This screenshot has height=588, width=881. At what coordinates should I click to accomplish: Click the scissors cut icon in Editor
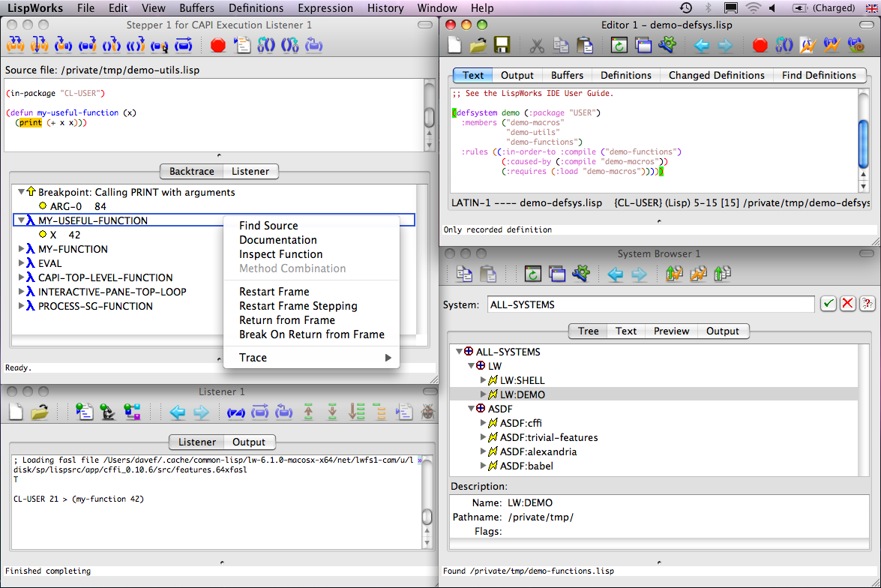point(537,45)
